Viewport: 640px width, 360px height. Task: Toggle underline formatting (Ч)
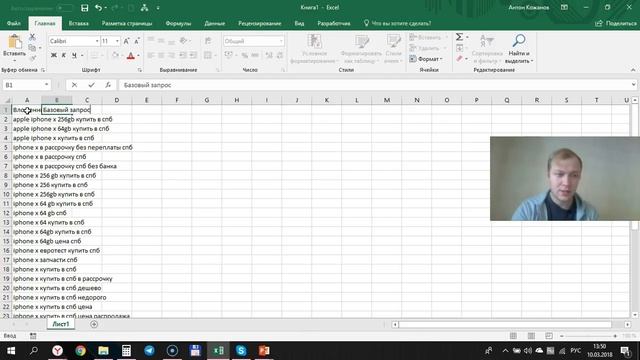(74, 56)
